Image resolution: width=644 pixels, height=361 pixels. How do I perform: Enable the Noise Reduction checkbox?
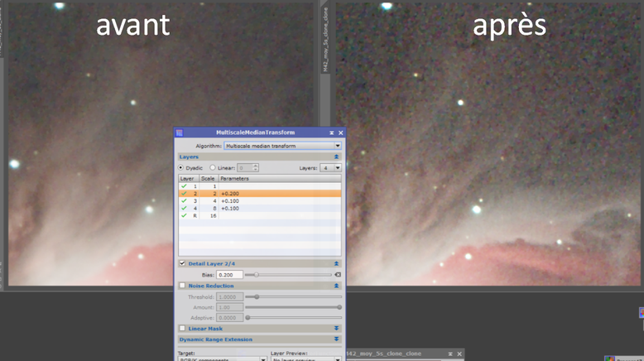click(x=182, y=286)
